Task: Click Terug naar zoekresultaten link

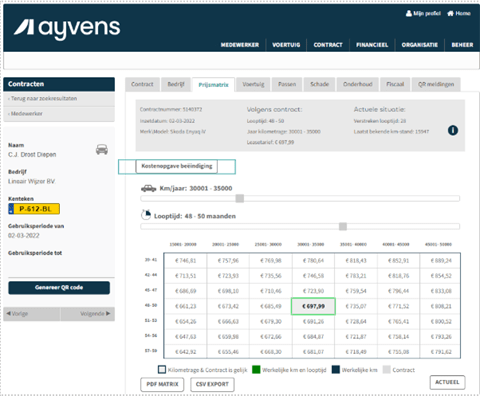Action: click(59, 99)
